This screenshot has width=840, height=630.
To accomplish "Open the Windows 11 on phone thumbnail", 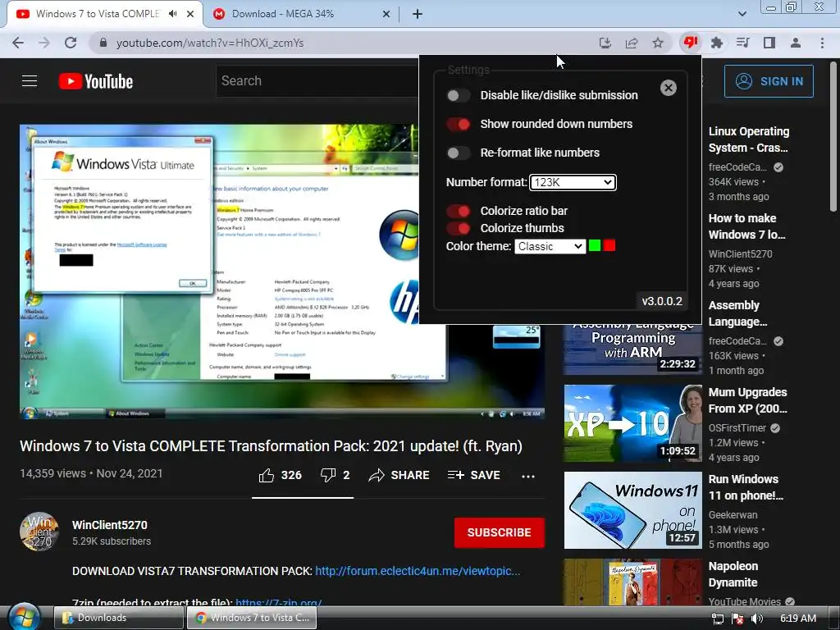I will [632, 510].
